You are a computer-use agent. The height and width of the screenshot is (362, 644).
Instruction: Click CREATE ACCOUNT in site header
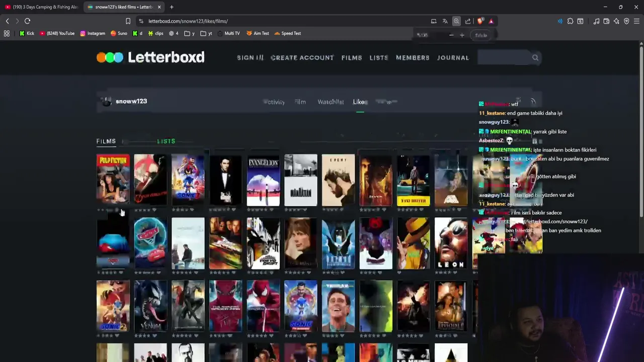coord(302,58)
